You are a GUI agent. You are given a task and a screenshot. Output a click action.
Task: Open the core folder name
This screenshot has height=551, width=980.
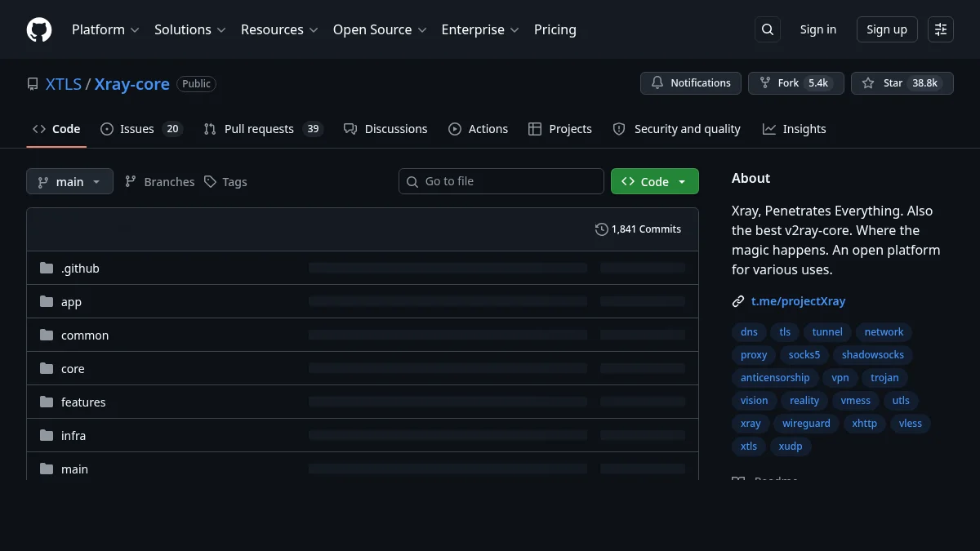(x=73, y=369)
